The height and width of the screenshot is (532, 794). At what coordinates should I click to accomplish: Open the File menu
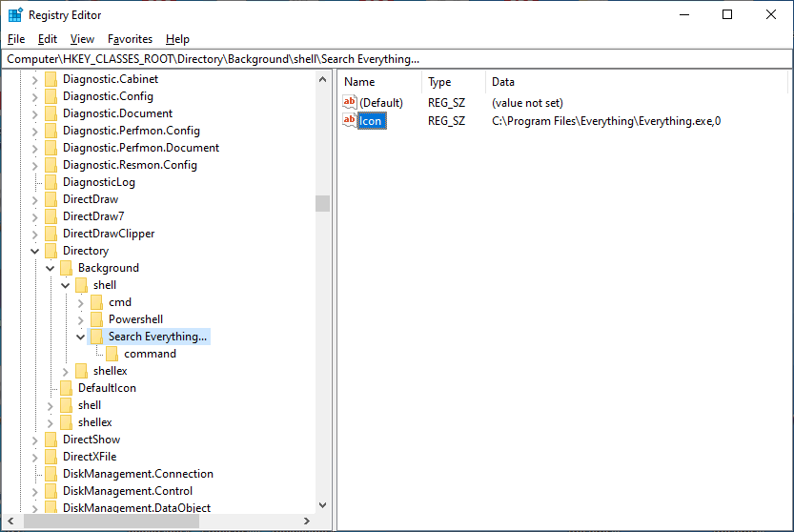coord(16,39)
